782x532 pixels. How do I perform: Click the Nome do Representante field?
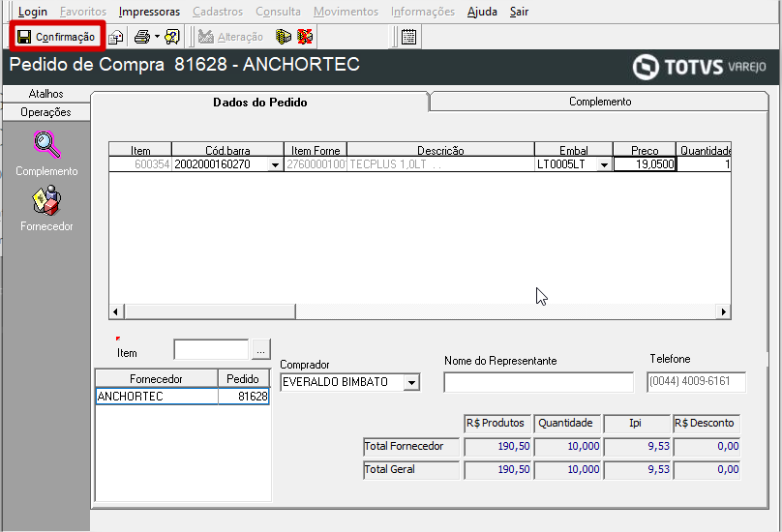point(539,382)
